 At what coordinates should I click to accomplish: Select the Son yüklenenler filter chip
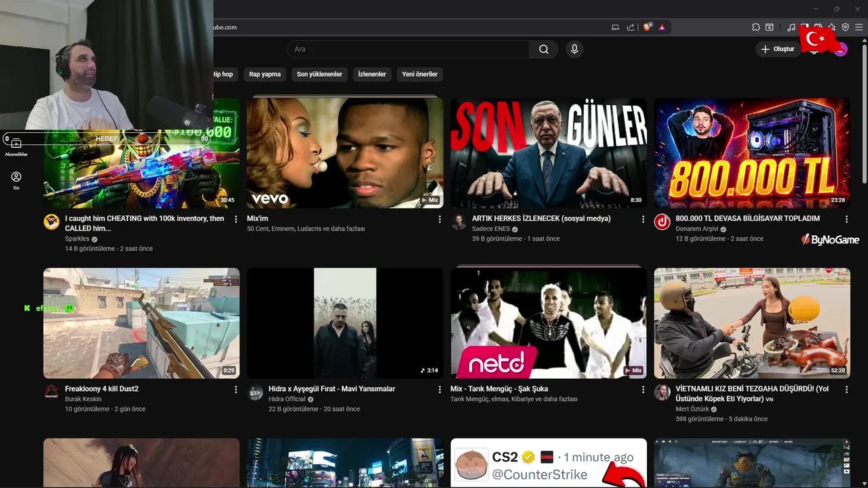[x=319, y=74]
